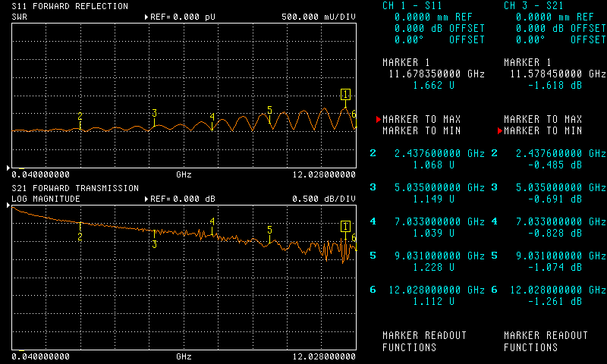
Task: Click marker 2 on the S11 SWR plot
Action: [x=80, y=117]
